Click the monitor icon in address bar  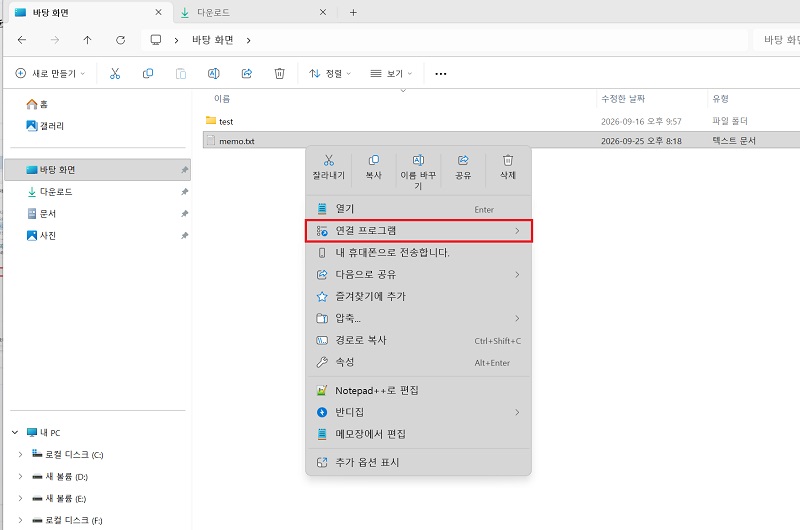pyautogui.click(x=156, y=40)
